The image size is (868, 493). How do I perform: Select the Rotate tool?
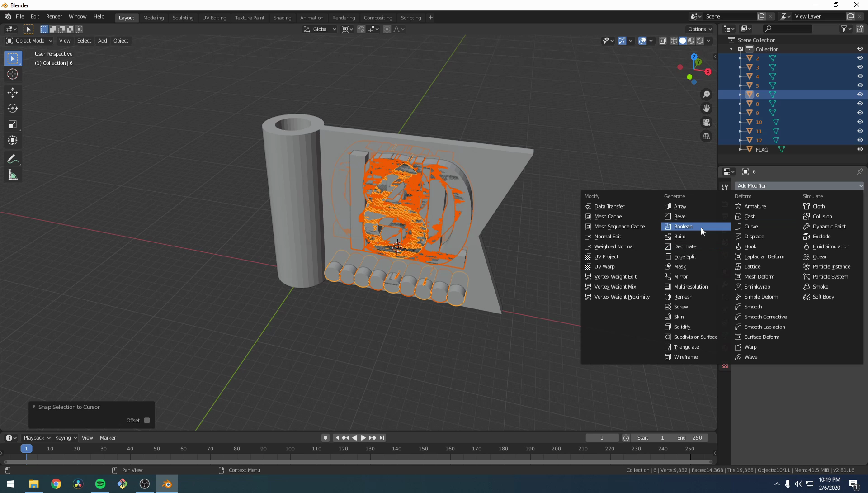tap(13, 109)
